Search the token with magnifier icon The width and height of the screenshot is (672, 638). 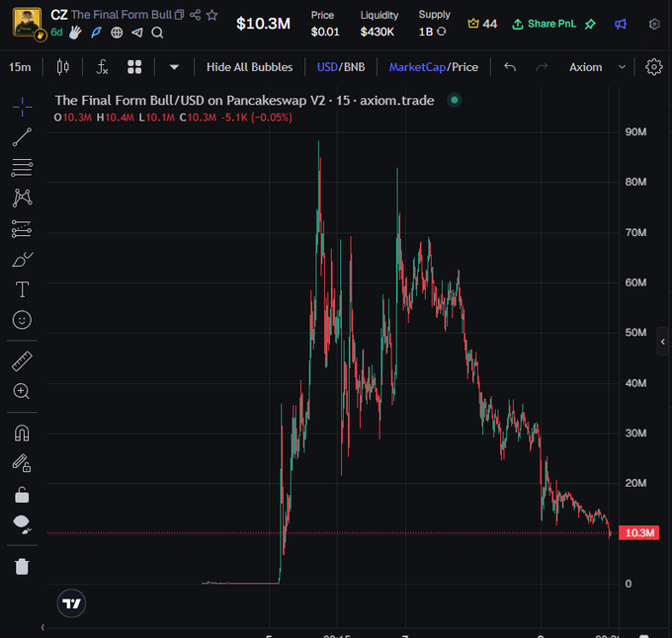click(x=157, y=33)
